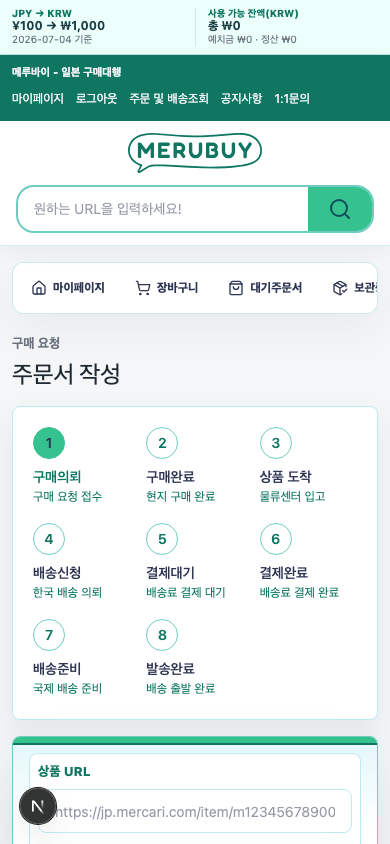Open 마이페이지 in the green header menu

pyautogui.click(x=38, y=99)
